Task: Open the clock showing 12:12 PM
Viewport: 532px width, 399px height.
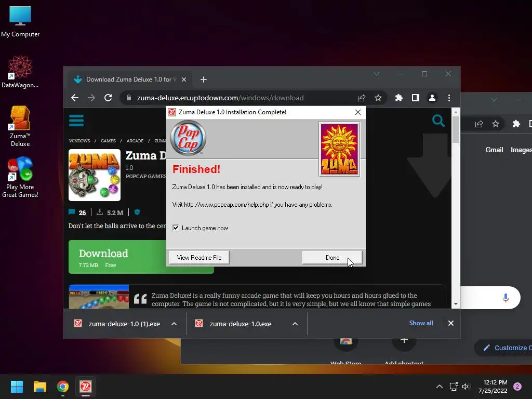Action: click(493, 387)
